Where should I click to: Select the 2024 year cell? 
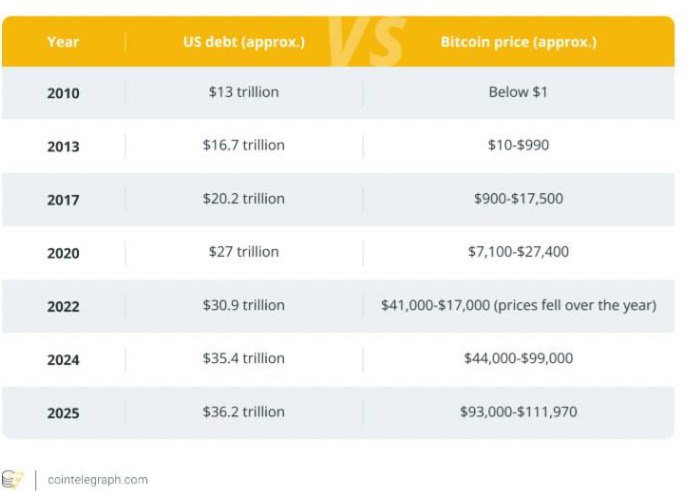click(x=63, y=359)
